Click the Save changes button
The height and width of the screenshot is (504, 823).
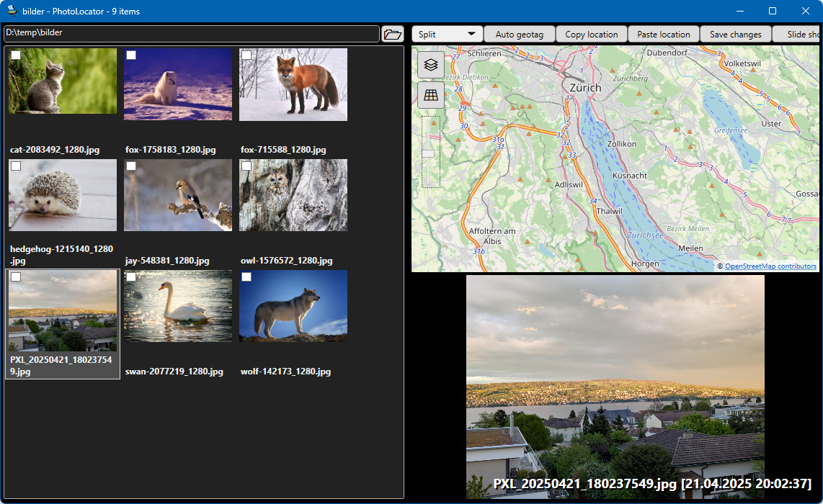735,34
